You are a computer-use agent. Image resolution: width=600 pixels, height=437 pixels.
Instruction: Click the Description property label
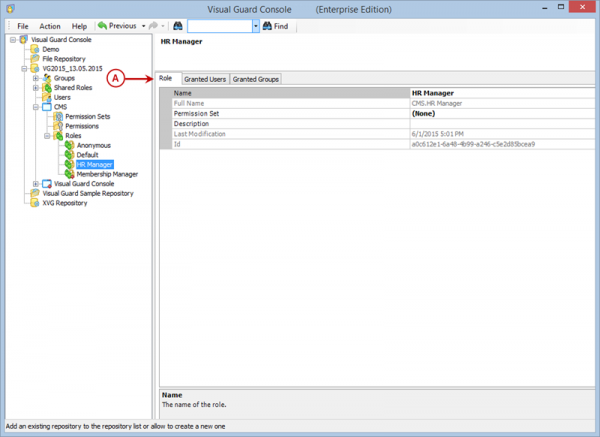191,124
